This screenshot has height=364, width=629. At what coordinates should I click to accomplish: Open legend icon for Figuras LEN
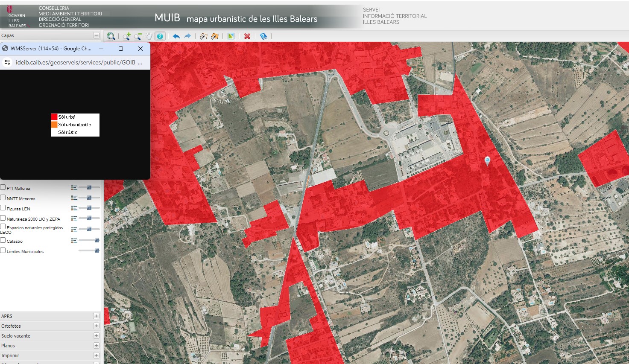point(74,208)
